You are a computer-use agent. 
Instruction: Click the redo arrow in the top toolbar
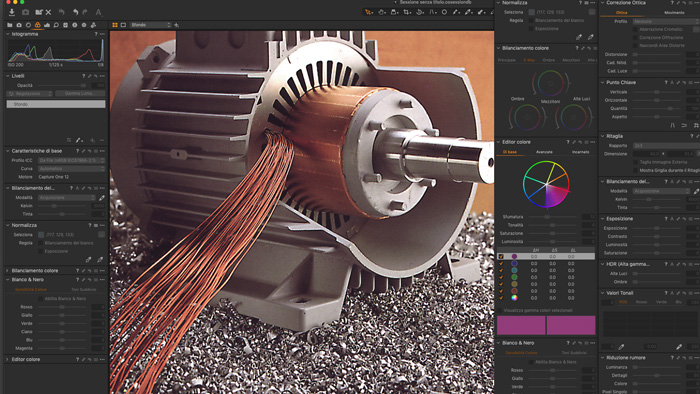(85, 12)
